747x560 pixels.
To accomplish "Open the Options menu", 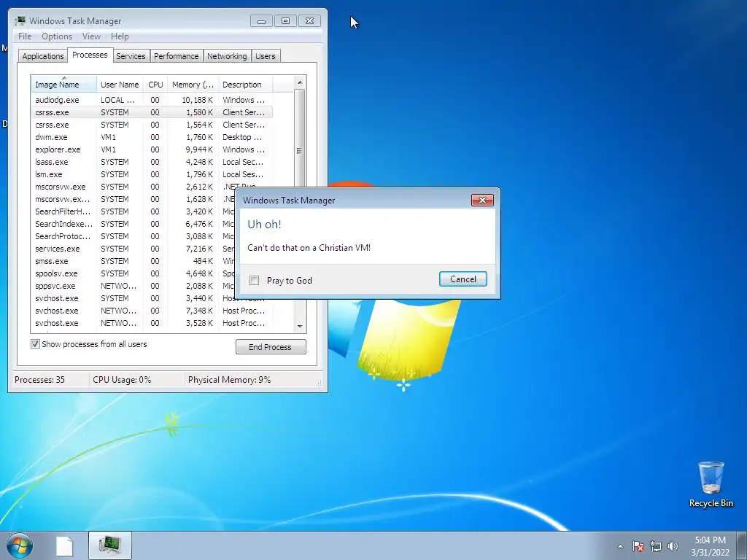I will [x=57, y=36].
